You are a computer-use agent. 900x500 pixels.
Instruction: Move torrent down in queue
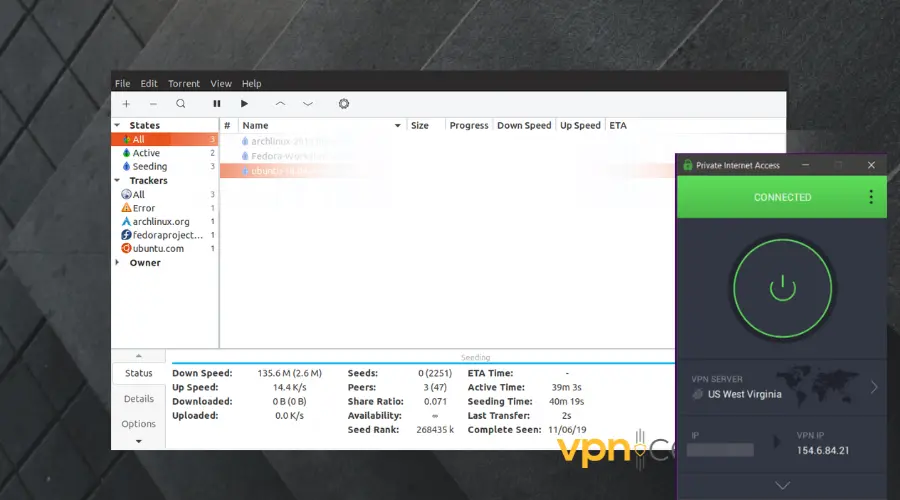tap(308, 104)
